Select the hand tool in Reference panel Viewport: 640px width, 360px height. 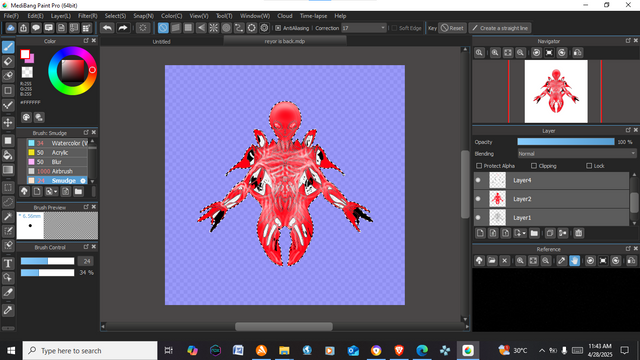tap(574, 261)
